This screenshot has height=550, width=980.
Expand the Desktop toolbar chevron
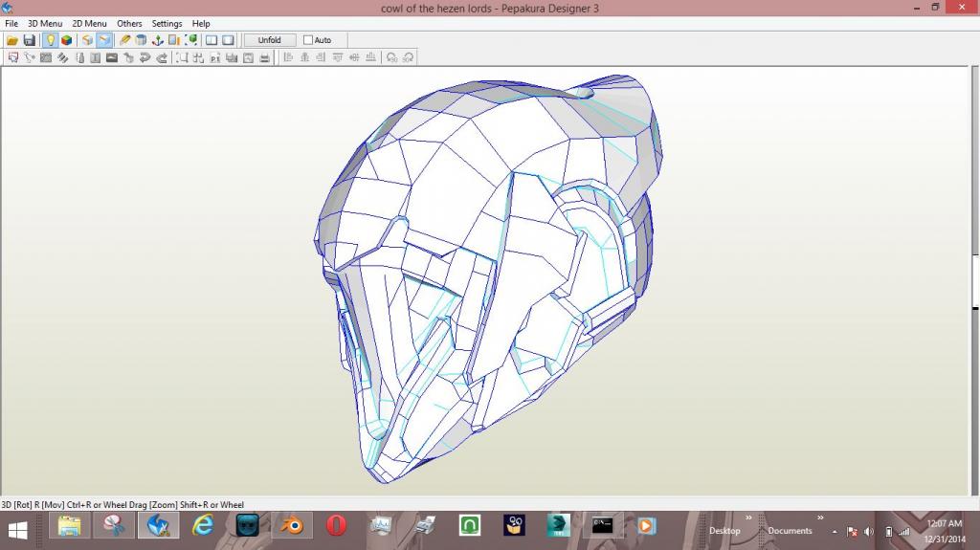748,518
